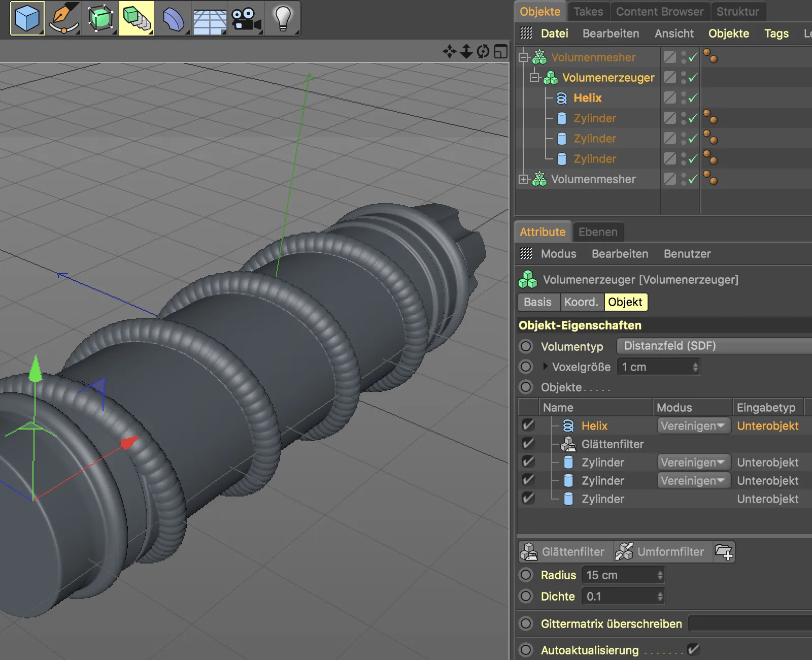
Task: Uncheck the Helix checkbox in Objekte list
Action: [528, 425]
